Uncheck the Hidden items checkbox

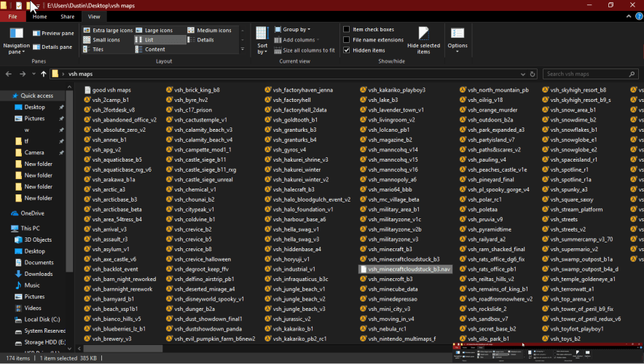(x=347, y=50)
